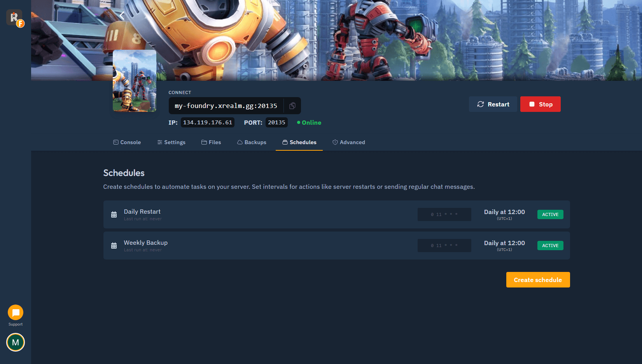Open the Backups tab
Screen dimensions: 642x364
point(252,142)
